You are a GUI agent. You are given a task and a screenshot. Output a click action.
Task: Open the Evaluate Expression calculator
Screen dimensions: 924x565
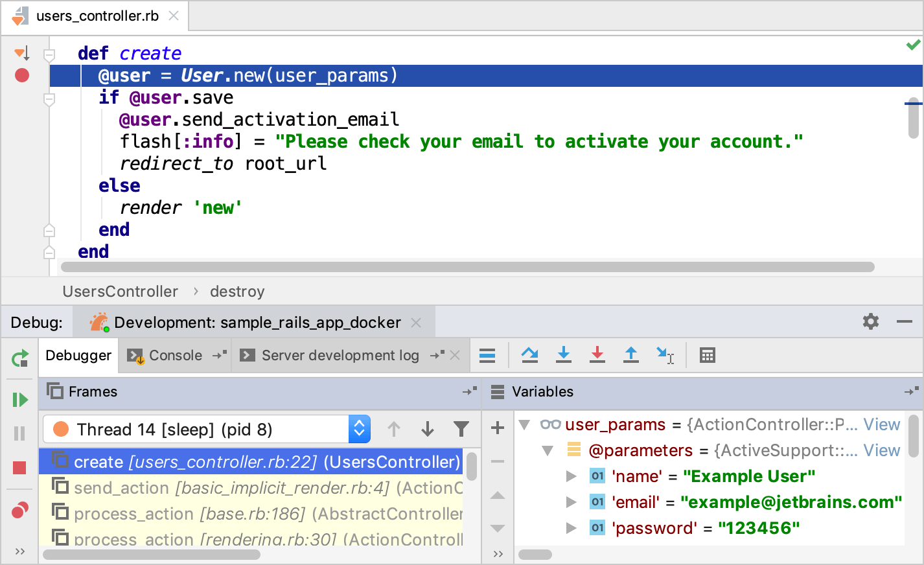point(707,355)
